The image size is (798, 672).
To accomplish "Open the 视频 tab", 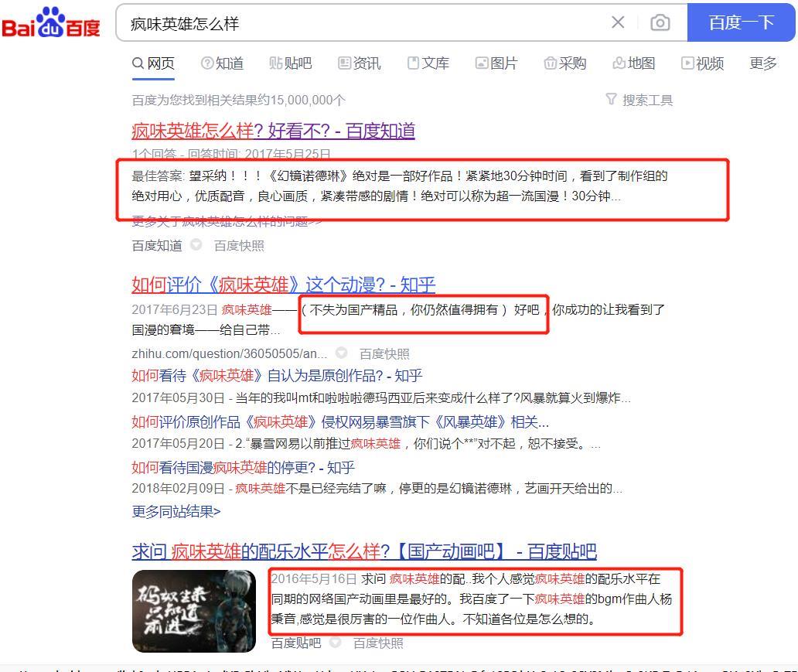I will pyautogui.click(x=702, y=63).
